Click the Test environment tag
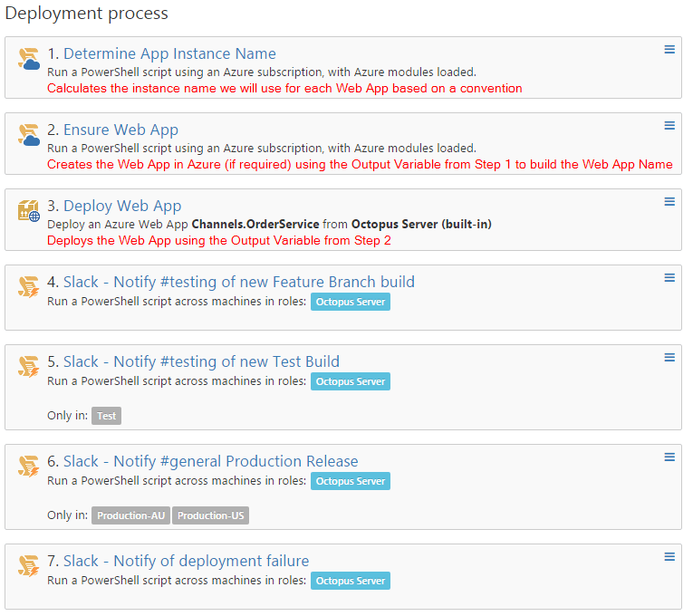This screenshot has width=693, height=616. pos(107,416)
